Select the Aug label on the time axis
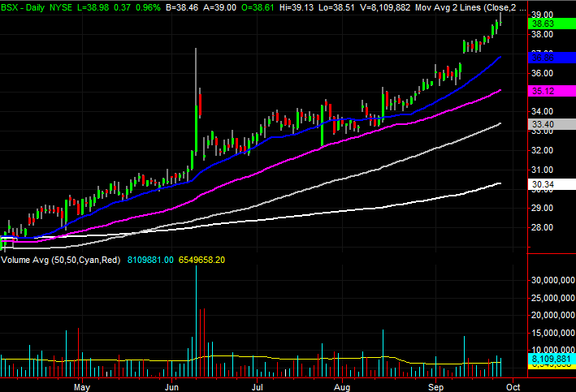576x392 pixels. 342,387
